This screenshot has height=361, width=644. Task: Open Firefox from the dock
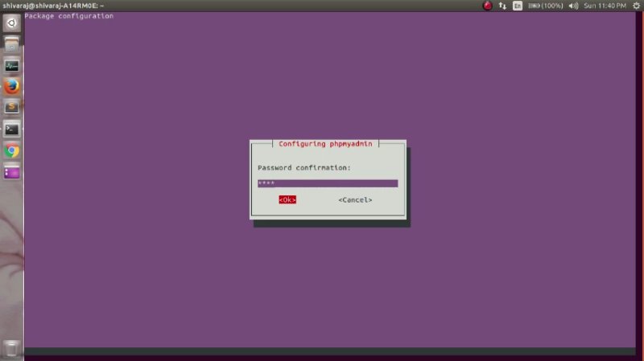click(11, 87)
